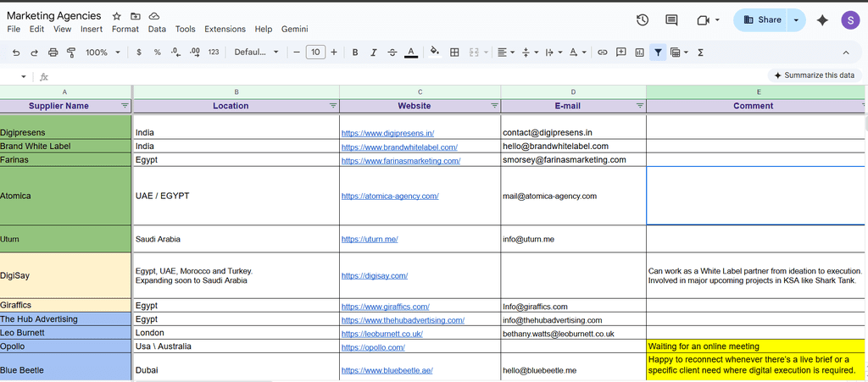This screenshot has height=382, width=868.
Task: Click the Insert link icon
Action: (603, 53)
